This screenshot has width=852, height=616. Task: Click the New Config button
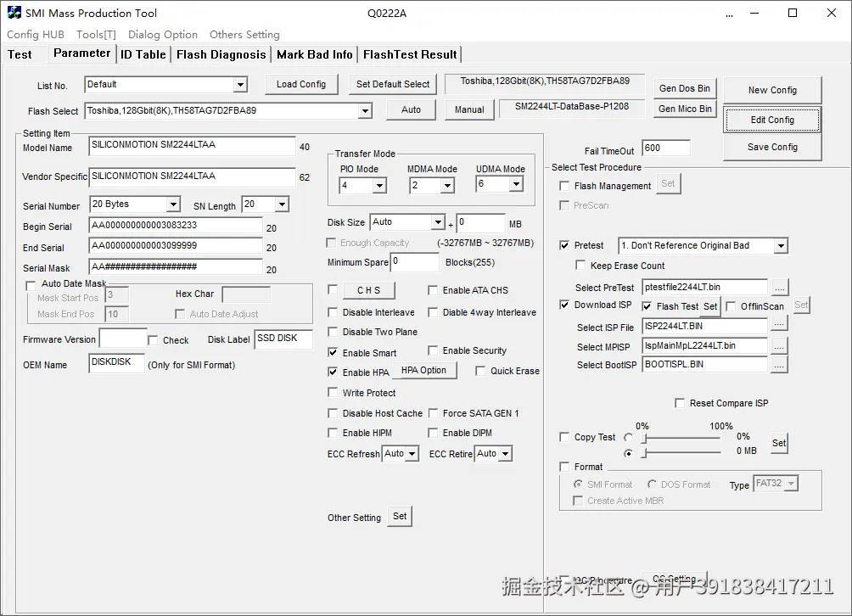(772, 90)
